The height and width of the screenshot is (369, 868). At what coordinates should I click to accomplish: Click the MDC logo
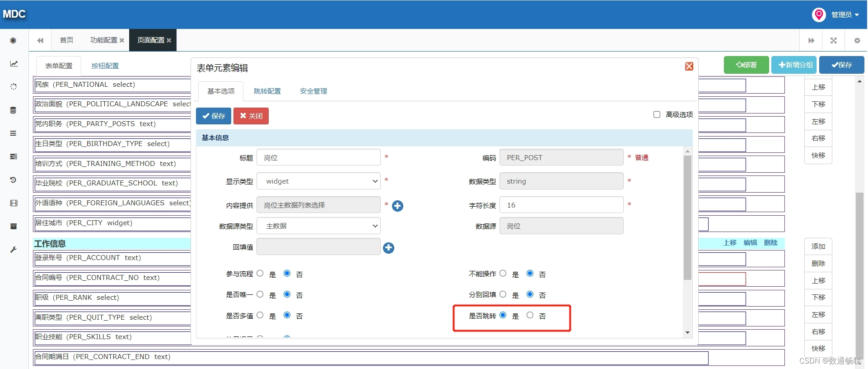[14, 14]
